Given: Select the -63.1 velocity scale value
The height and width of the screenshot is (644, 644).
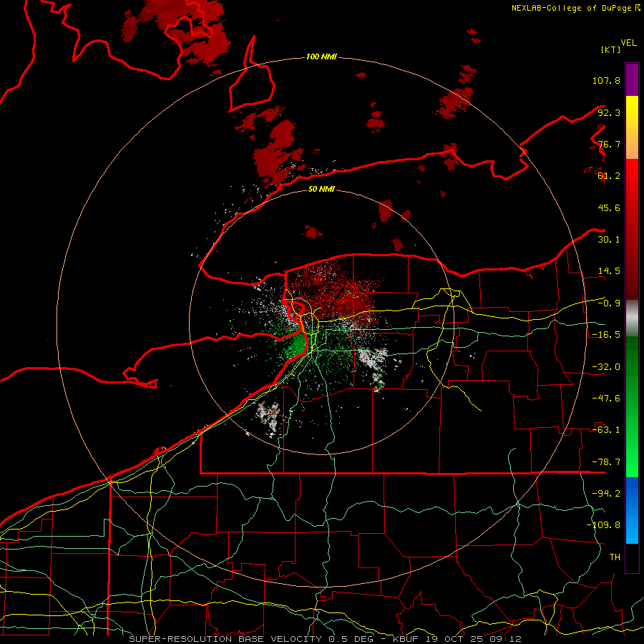Looking at the screenshot, I should pos(606,430).
